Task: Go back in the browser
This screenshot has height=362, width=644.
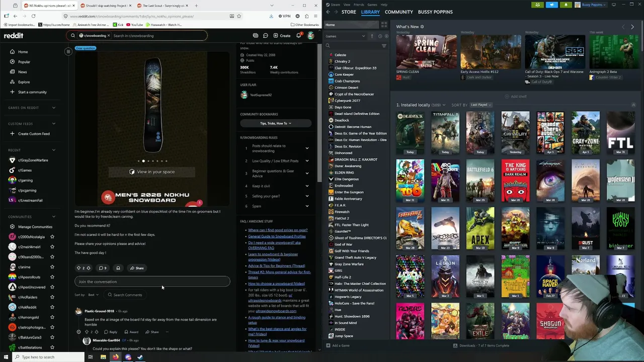Action: pyautogui.click(x=14, y=16)
